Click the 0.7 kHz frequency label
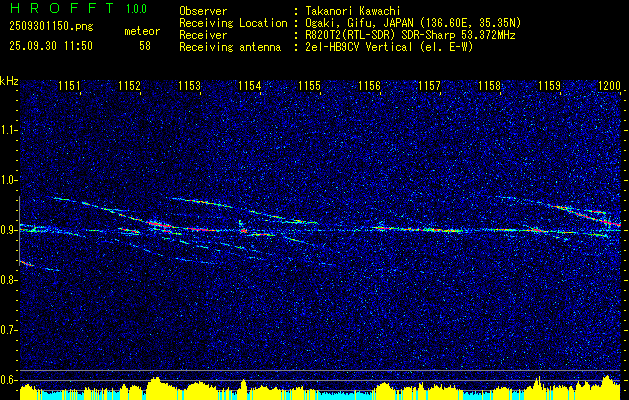Image resolution: width=629 pixels, height=400 pixels. click(8, 330)
